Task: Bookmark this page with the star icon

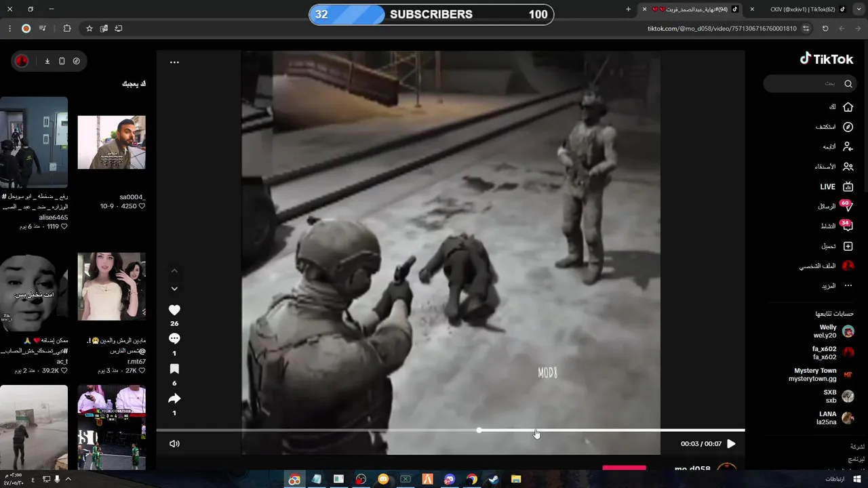Action: [89, 28]
